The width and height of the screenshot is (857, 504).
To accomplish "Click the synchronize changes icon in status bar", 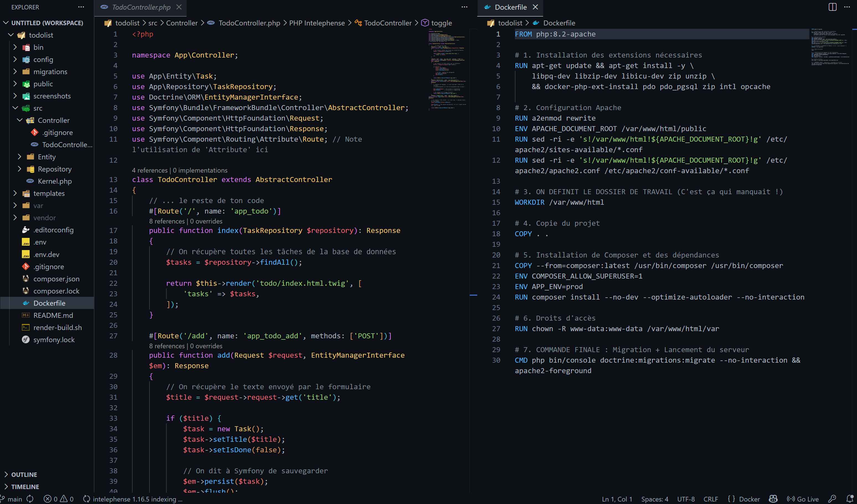I will [30, 499].
